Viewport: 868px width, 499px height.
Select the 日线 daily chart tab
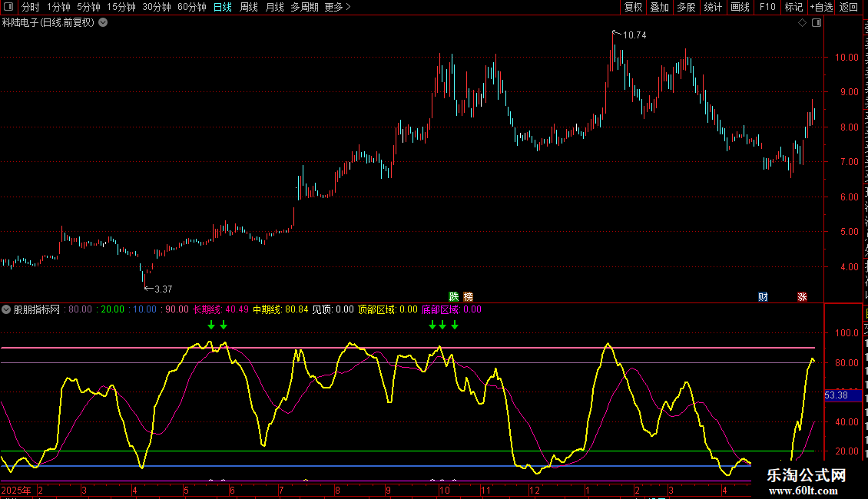223,7
